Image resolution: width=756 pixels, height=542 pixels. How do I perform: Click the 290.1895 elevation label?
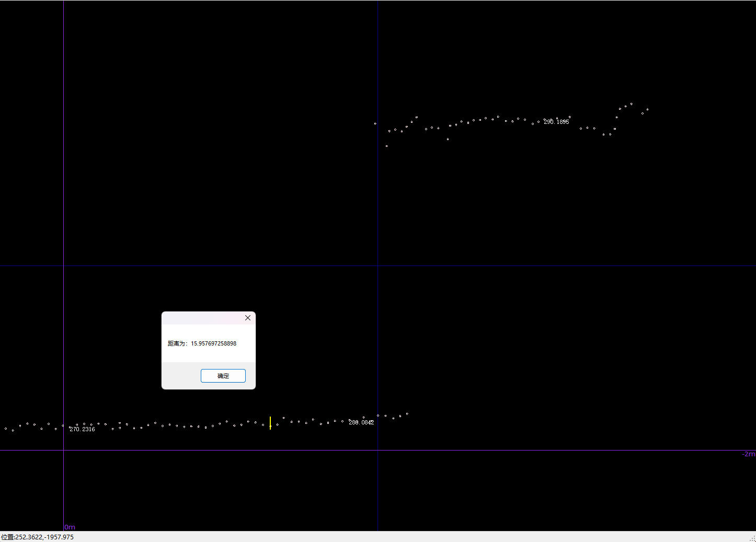coord(556,122)
